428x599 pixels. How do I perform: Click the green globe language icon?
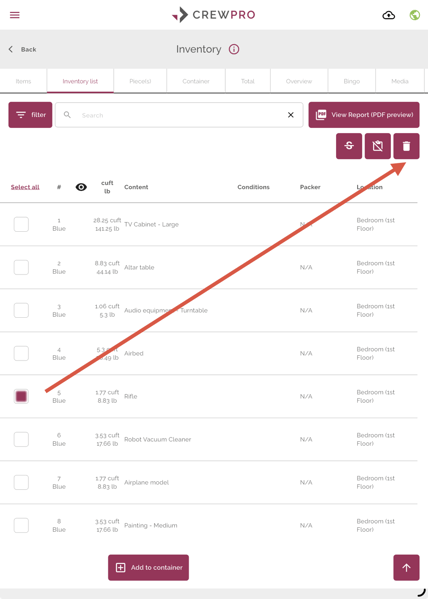point(415,15)
